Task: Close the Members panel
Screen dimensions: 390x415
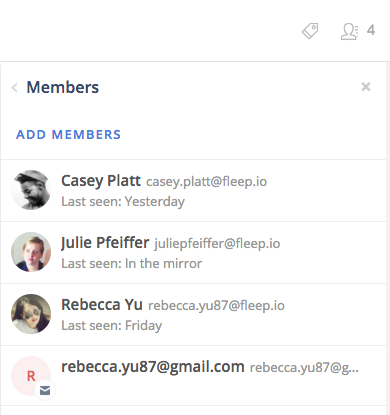Action: point(366,87)
